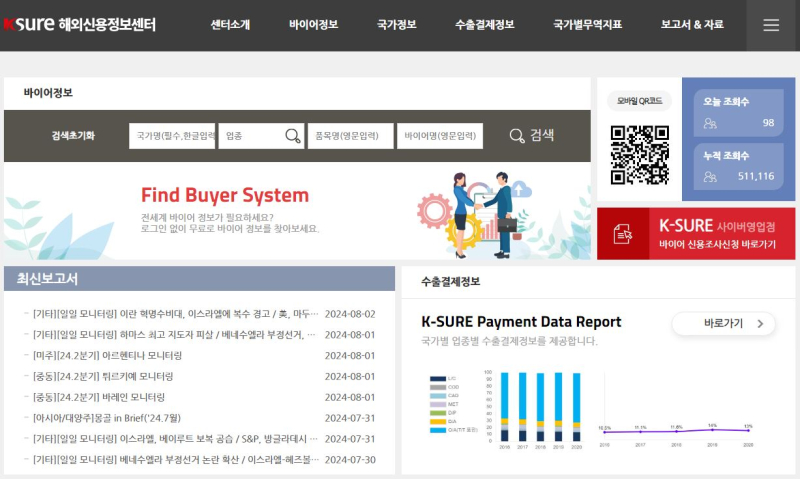Open the 센터소개 menu
Image resolution: width=800 pixels, height=479 pixels.
230,25
